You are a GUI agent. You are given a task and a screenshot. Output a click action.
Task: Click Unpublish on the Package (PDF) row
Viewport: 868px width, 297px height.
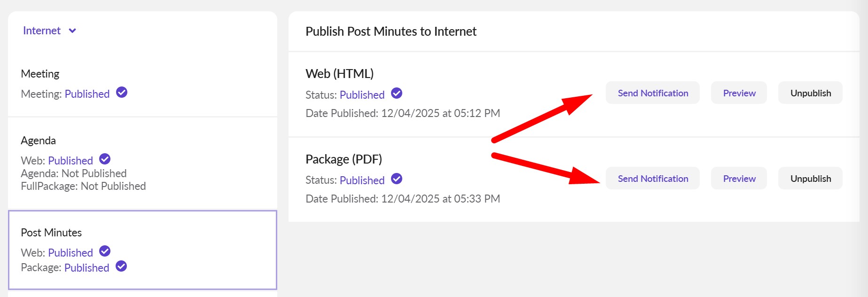(810, 178)
